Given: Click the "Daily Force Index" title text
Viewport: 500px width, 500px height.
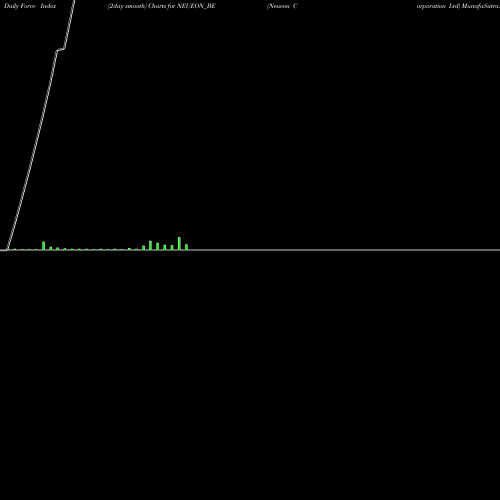Looking at the screenshot, I should coord(30,6).
